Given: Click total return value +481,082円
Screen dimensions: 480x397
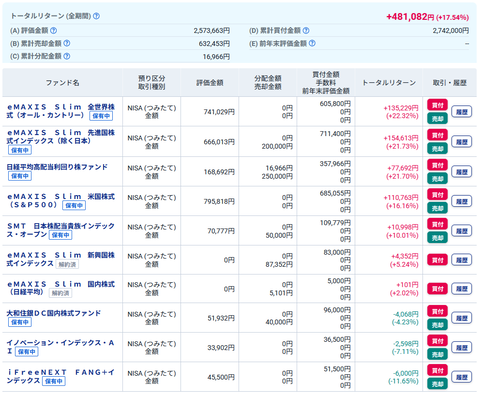Looking at the screenshot, I should point(410,17).
